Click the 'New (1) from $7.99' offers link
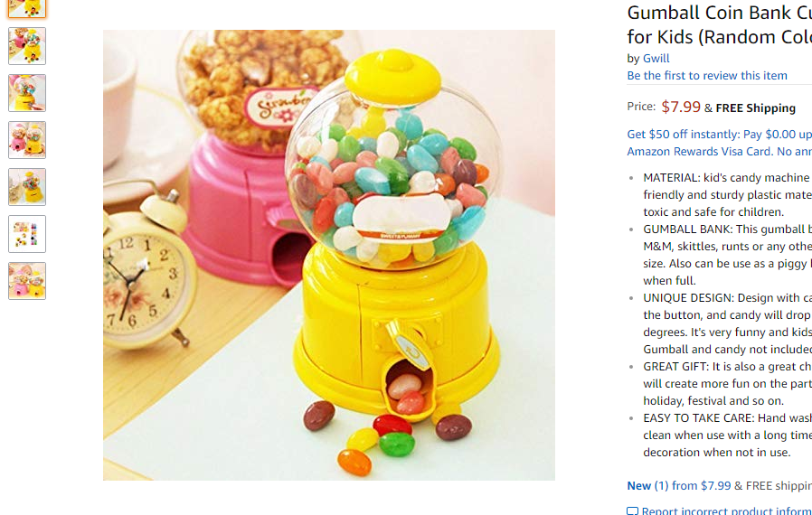812x515 pixels. coord(678,485)
